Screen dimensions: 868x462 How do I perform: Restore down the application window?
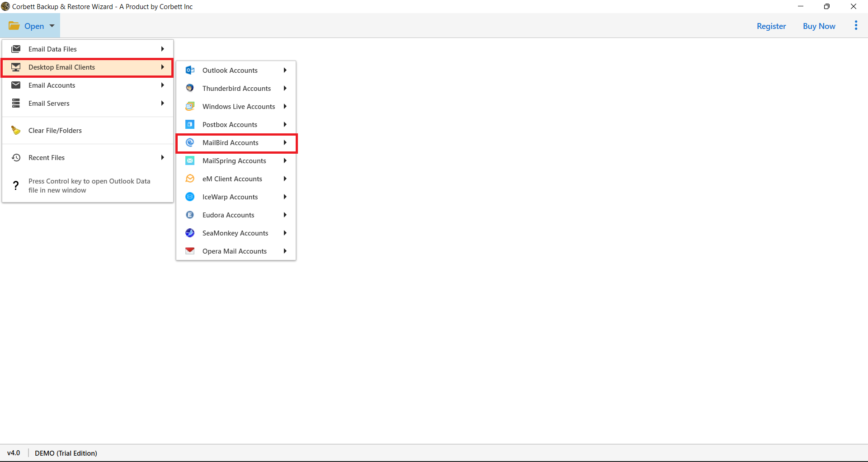[x=827, y=6]
